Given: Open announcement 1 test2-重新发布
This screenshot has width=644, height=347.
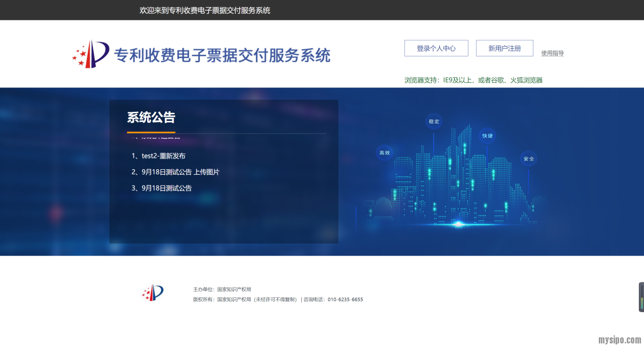Looking at the screenshot, I should coord(158,156).
